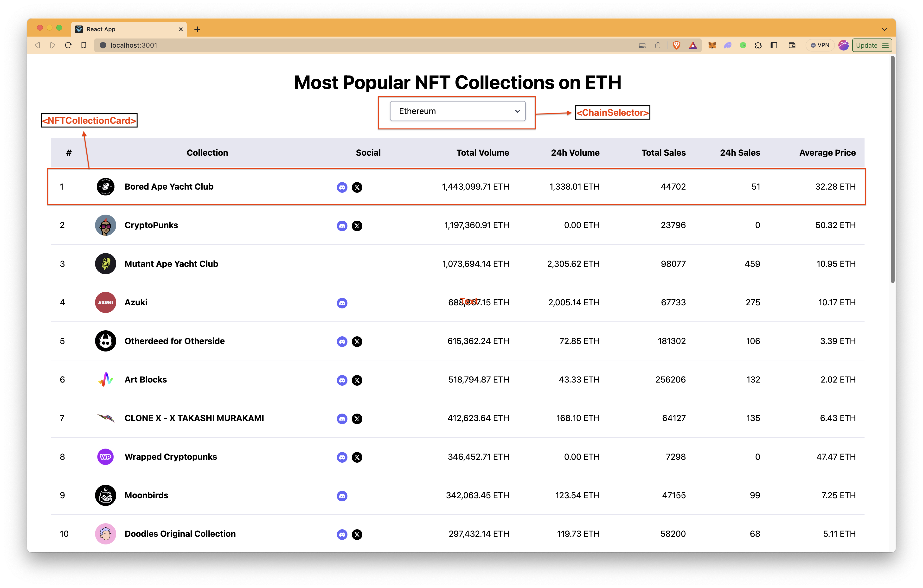
Task: Open Doodles Original Collection X icon
Action: pyautogui.click(x=357, y=534)
